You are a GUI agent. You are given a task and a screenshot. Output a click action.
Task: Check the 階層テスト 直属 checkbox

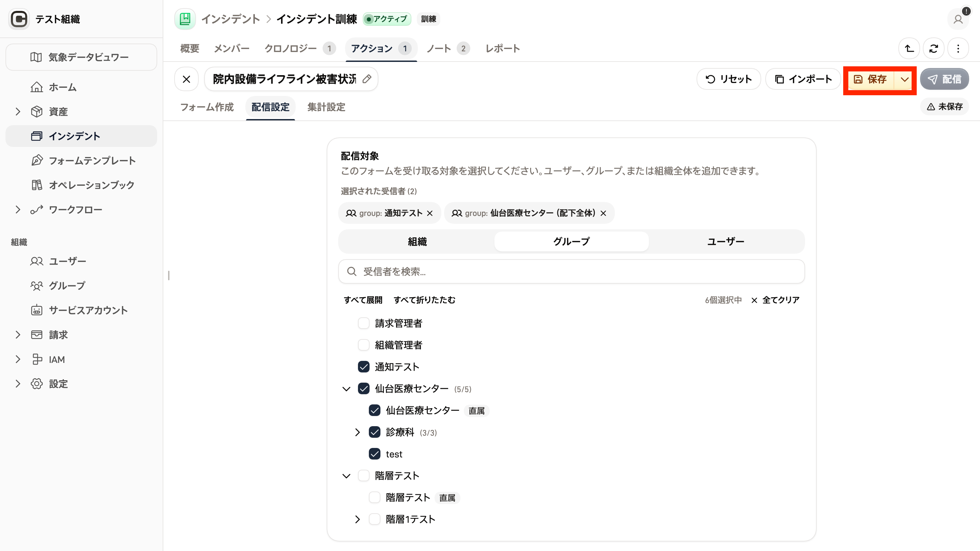[x=375, y=497]
